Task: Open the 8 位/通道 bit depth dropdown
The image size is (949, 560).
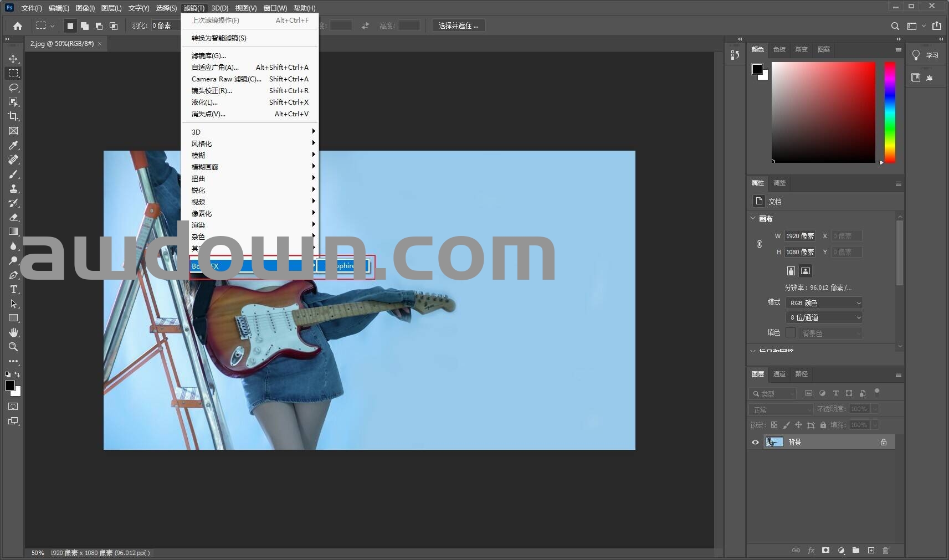Action: coord(824,317)
